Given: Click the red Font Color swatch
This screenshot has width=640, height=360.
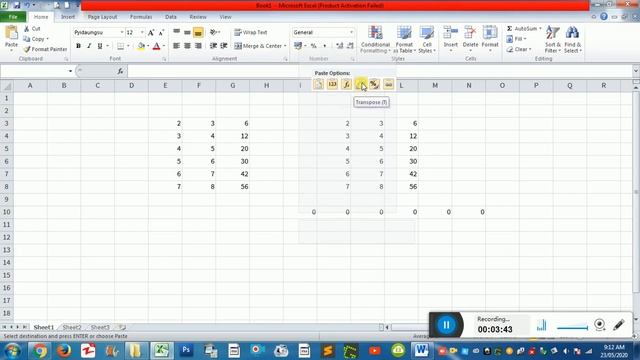Looking at the screenshot, I should [156, 46].
